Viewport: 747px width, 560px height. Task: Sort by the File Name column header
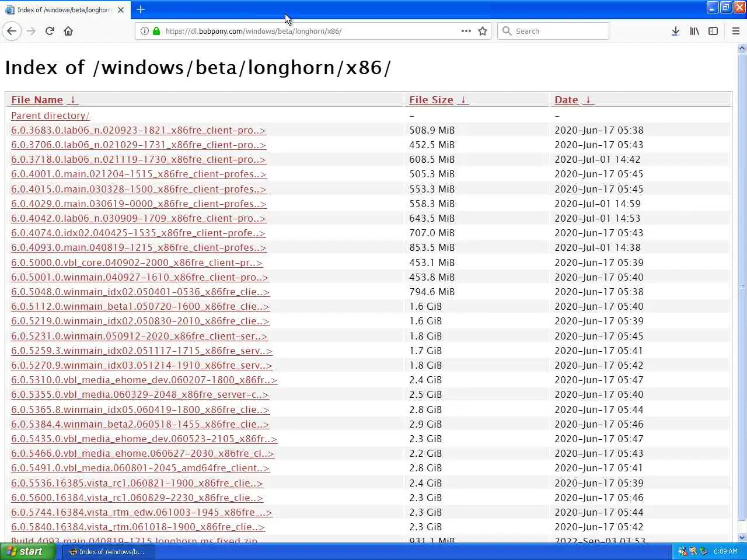click(37, 100)
